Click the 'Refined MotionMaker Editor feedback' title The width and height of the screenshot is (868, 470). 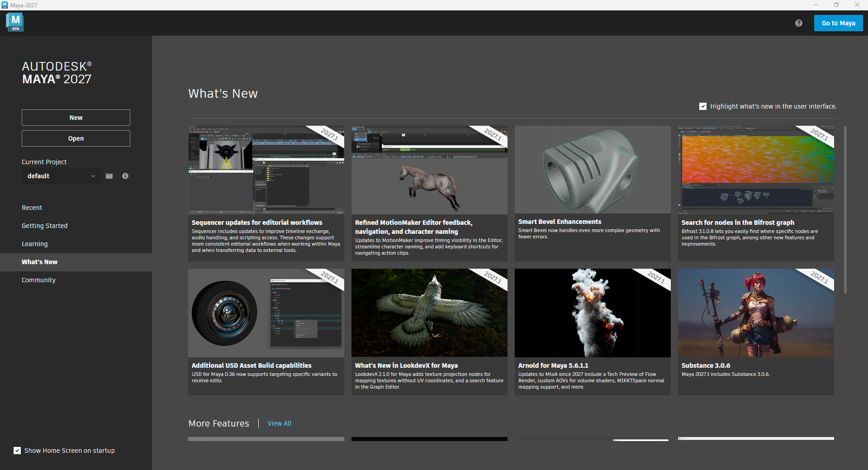click(413, 227)
